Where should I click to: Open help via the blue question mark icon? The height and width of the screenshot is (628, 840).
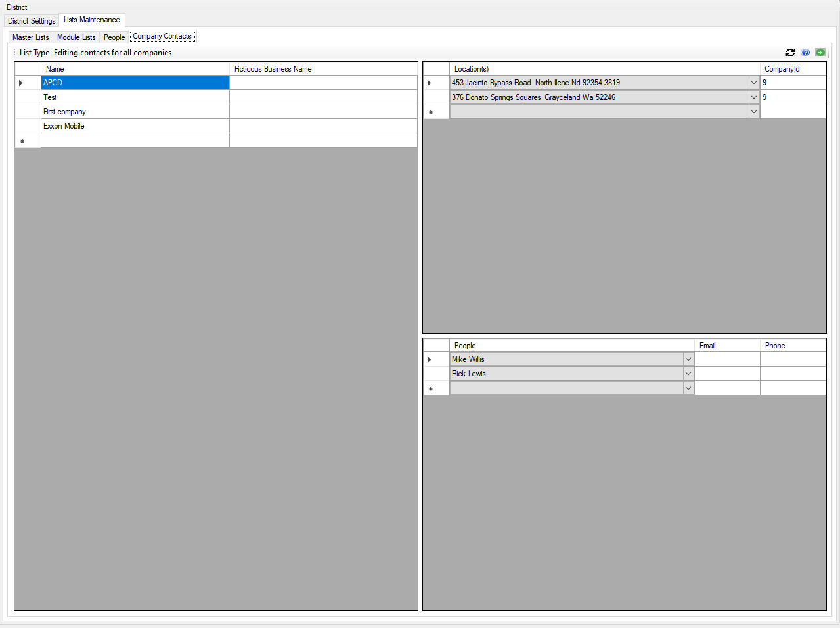tap(805, 53)
